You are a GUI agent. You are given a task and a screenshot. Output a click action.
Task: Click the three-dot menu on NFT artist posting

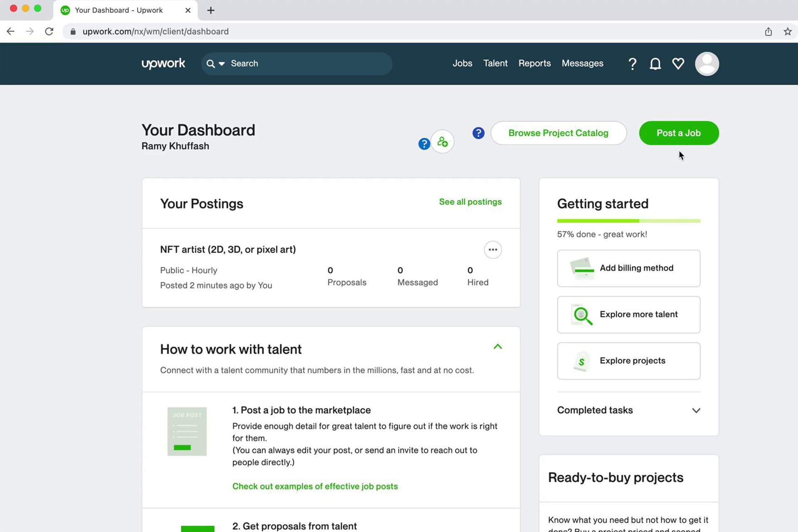493,249
